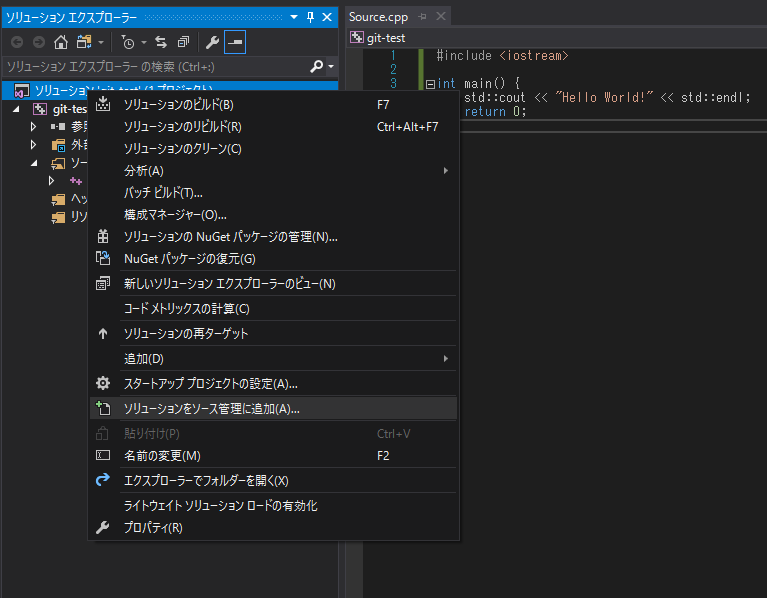Choose エクスプローラーでフォルダーを開く(X) entry
The width and height of the screenshot is (767, 598).
coord(273,481)
